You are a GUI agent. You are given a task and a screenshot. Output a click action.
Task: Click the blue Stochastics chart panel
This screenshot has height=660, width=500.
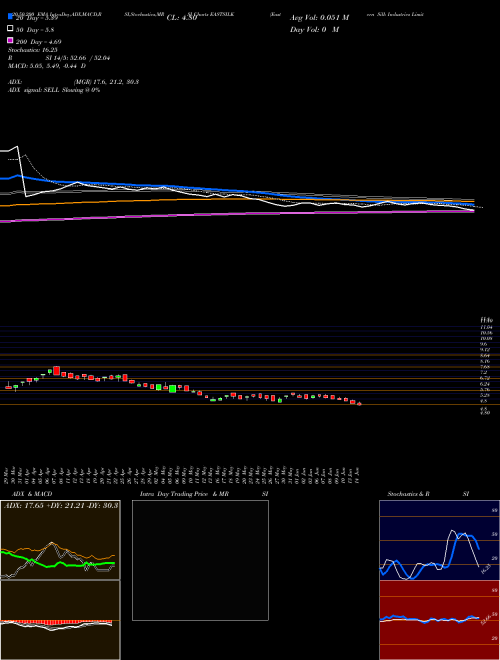(x=439, y=540)
